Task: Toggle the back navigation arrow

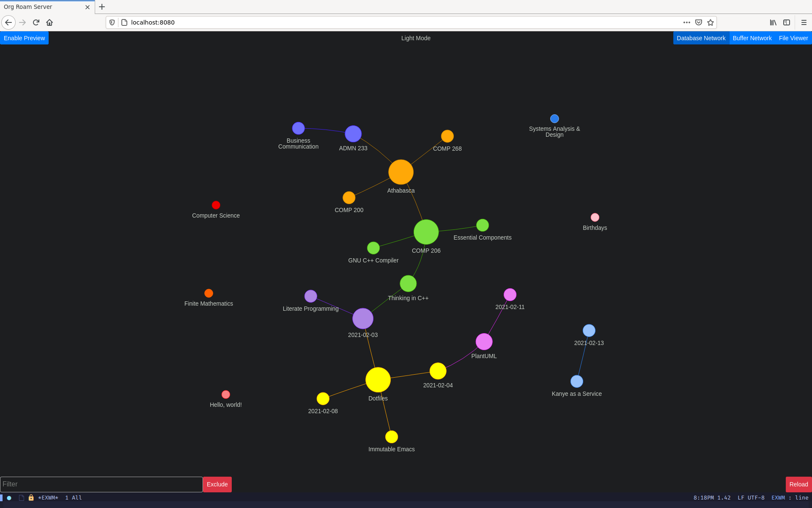Action: pyautogui.click(x=9, y=22)
